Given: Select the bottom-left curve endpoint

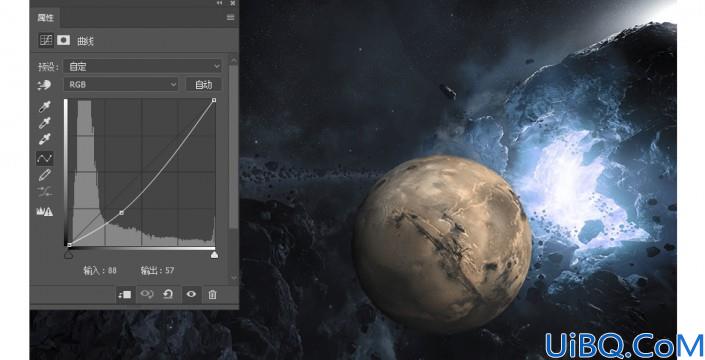Looking at the screenshot, I should click(x=69, y=245).
